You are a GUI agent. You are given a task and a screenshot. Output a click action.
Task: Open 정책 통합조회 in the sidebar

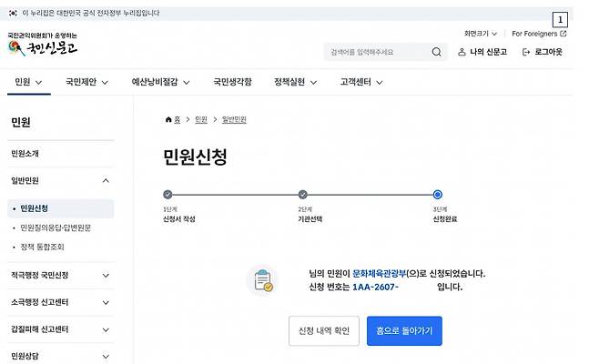42,247
